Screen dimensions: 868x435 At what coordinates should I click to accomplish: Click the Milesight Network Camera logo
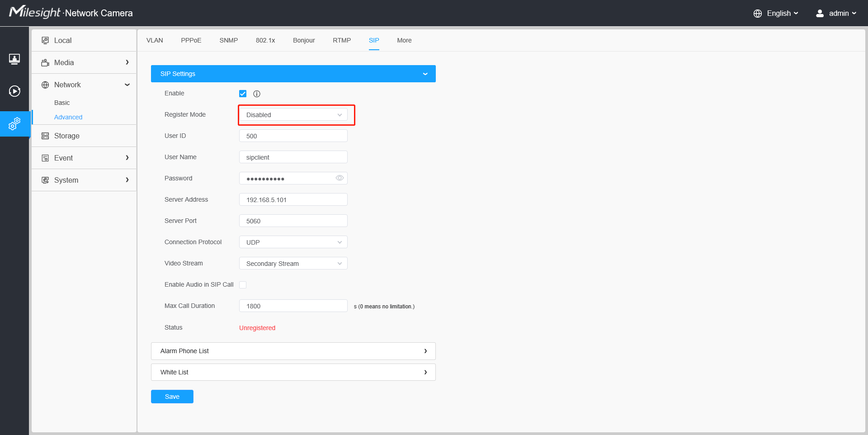[71, 12]
